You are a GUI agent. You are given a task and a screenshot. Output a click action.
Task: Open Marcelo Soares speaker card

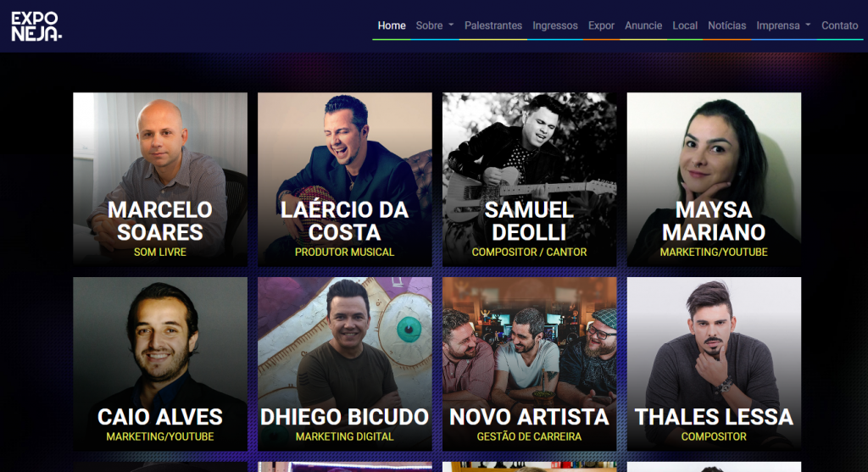[x=160, y=180]
